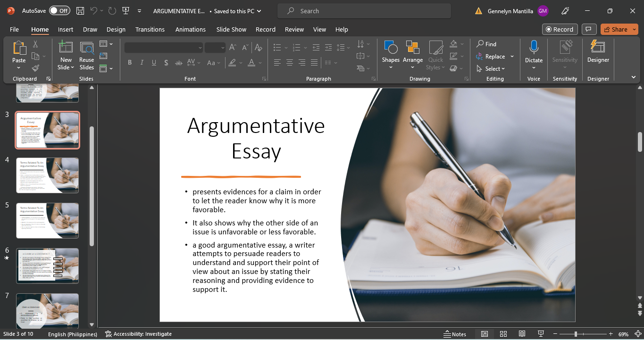Toggle the Notes pane

pos(455,334)
